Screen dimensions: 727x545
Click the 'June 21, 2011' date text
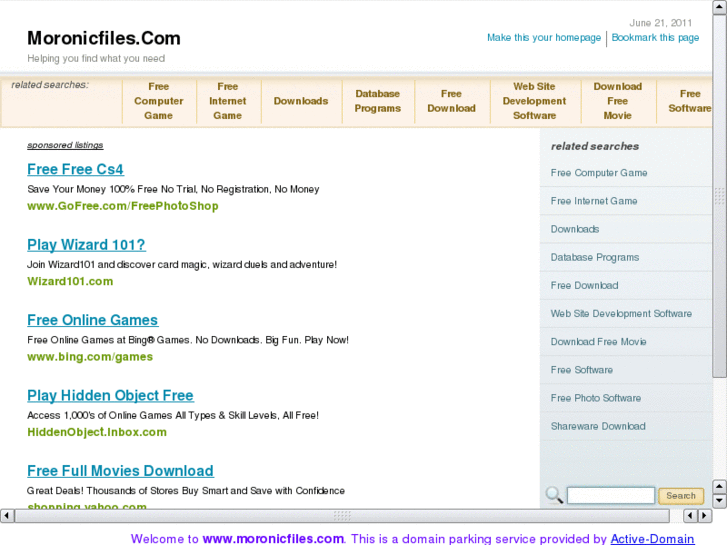(660, 23)
